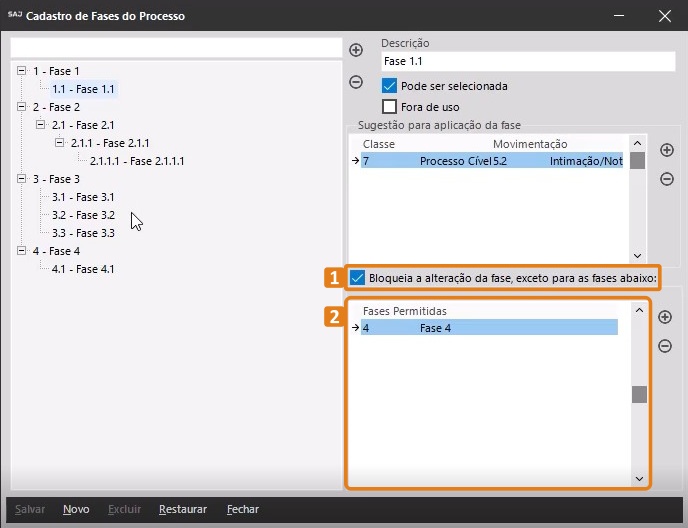Select "3.2 - Fase 3.2" in the tree
This screenshot has height=528, width=688.
(83, 215)
